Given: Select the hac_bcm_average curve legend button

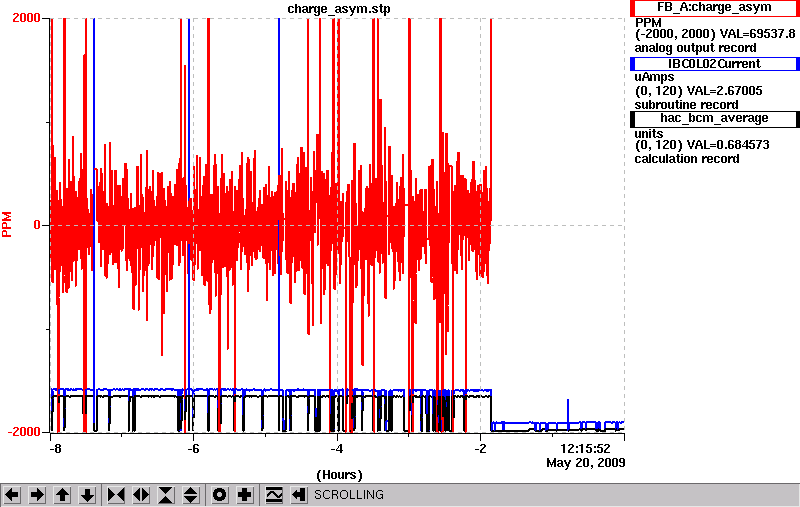Looking at the screenshot, I should (x=714, y=118).
